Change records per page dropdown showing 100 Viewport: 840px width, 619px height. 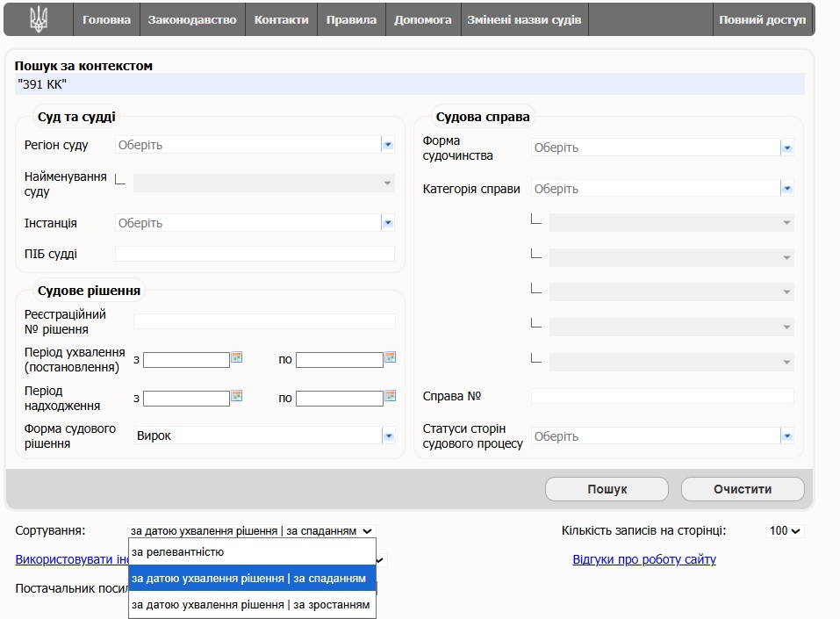point(785,530)
